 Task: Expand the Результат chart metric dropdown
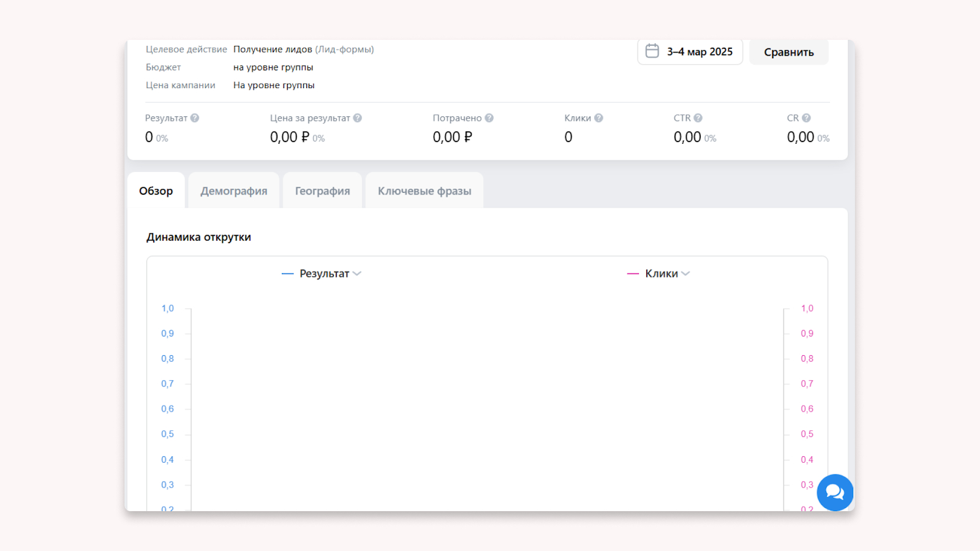[x=357, y=274]
